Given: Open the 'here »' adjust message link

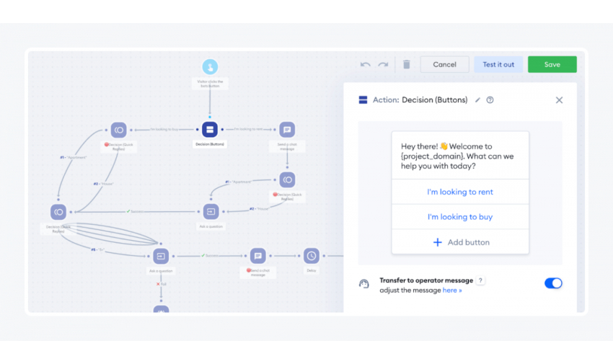Looking at the screenshot, I should 452,290.
